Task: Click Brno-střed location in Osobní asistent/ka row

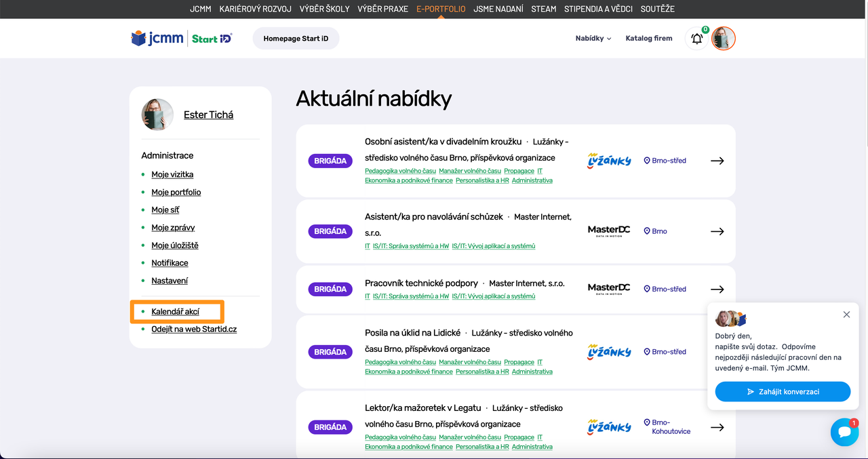Action: 665,161
